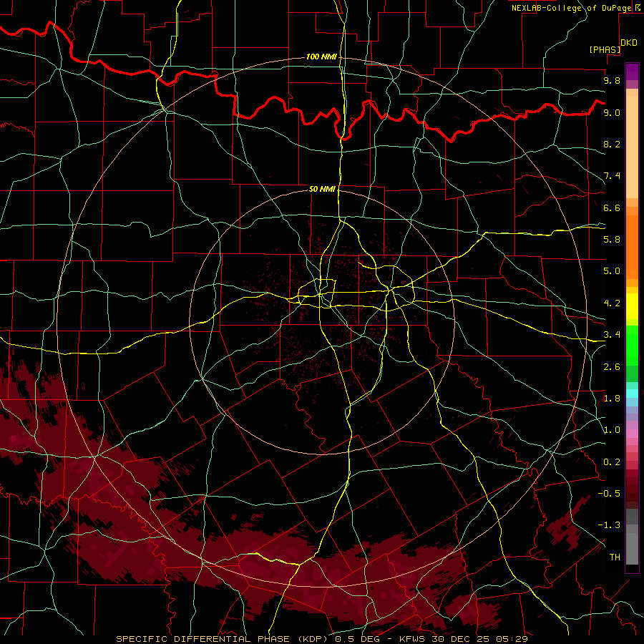
Task: Click the 4.2 value on the scale
Action: tap(612, 303)
